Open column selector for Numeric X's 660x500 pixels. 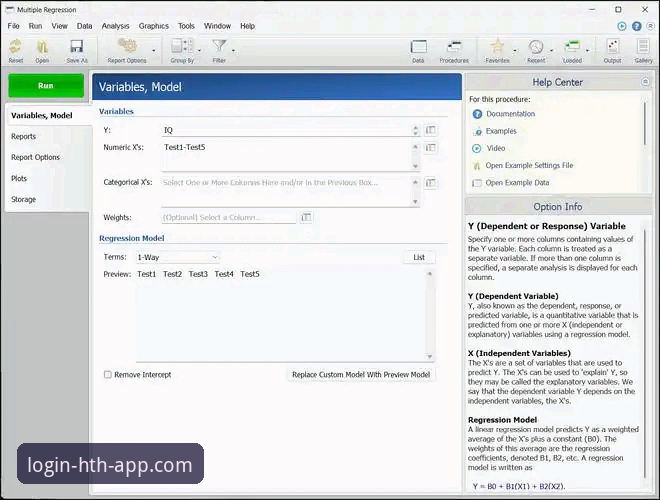coord(431,147)
